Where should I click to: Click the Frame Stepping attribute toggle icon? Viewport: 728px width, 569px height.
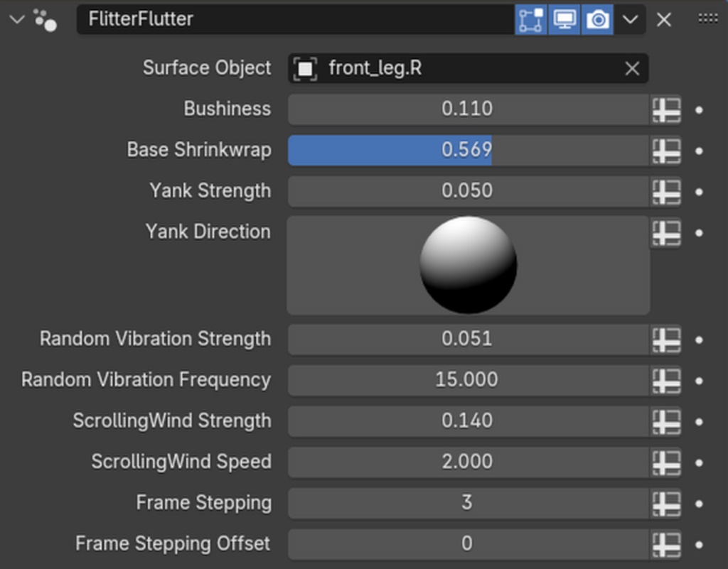point(666,503)
